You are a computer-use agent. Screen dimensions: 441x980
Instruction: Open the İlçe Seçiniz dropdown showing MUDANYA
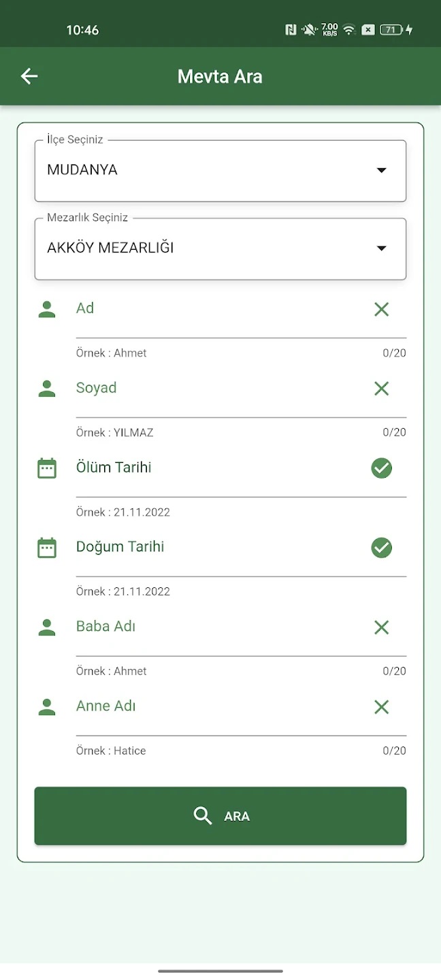pos(204,170)
